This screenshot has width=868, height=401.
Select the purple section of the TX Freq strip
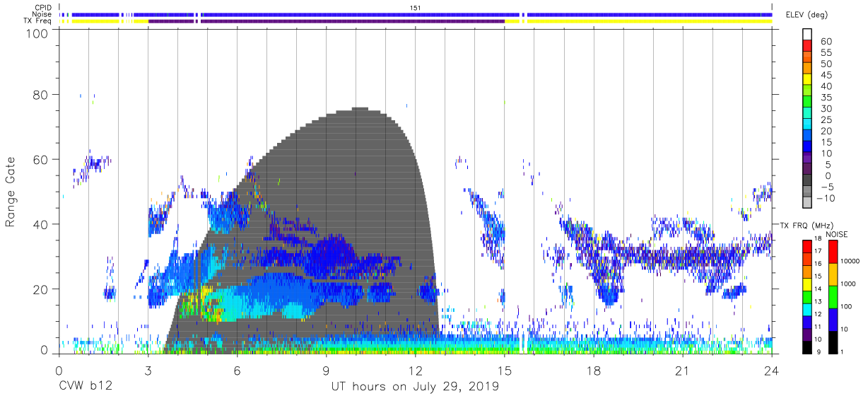[x=327, y=21]
